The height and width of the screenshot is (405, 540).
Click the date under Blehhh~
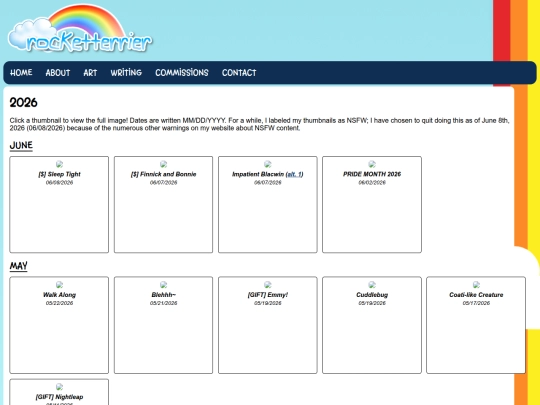click(164, 303)
